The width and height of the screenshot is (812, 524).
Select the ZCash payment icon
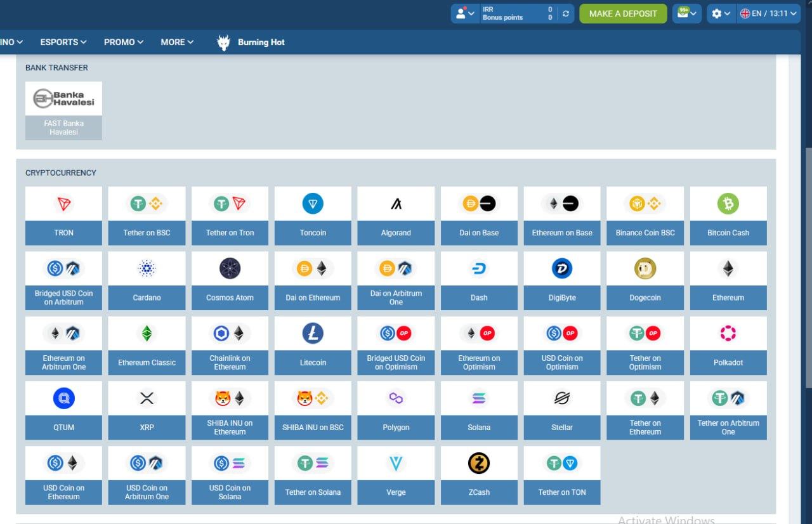tap(479, 464)
